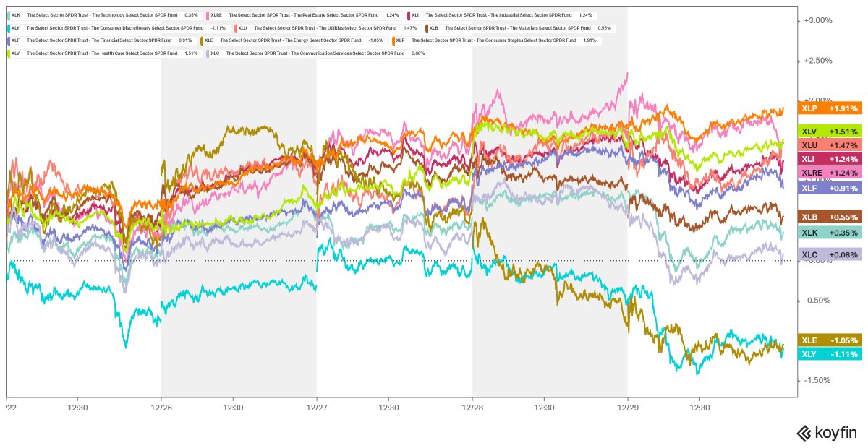Click the 12/27 date label on time axis
This screenshot has height=448, width=868.
point(316,407)
